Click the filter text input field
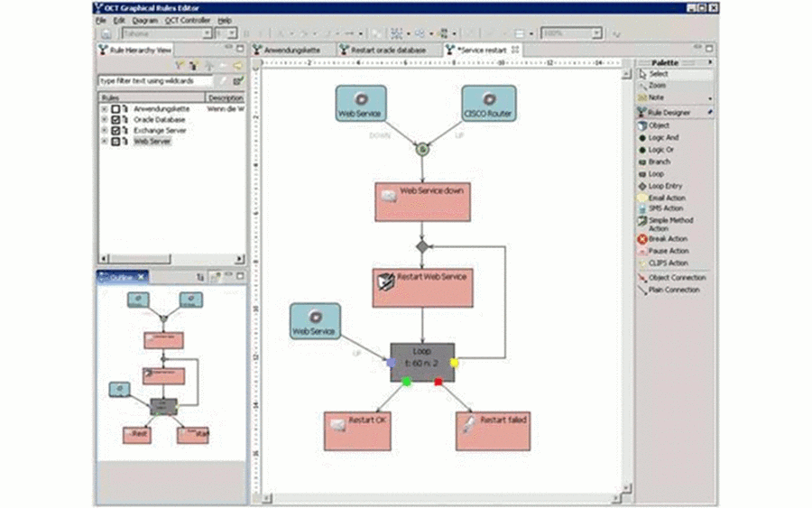The width and height of the screenshot is (812, 508). pos(155,81)
